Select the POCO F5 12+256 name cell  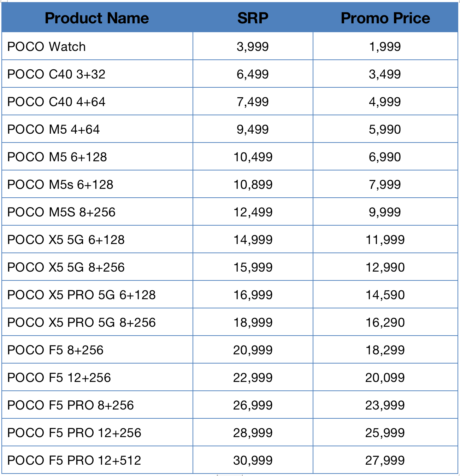(x=97, y=377)
